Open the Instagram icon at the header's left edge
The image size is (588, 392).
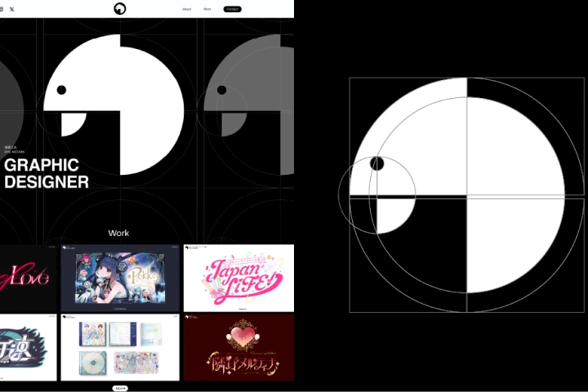click(x=2, y=9)
